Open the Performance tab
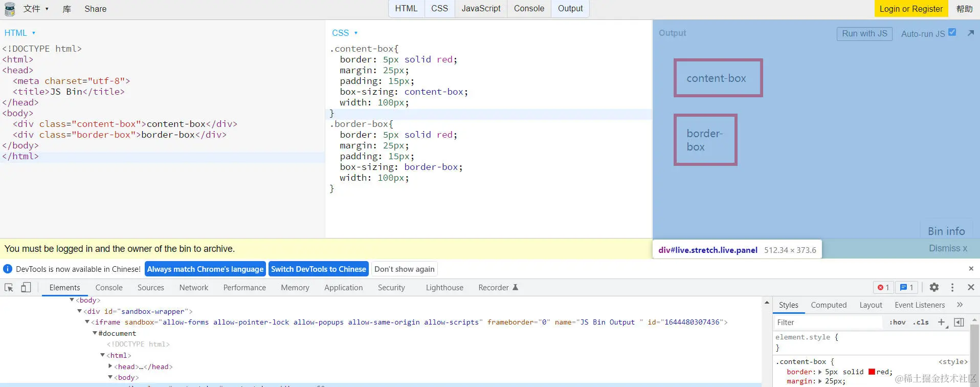 click(x=244, y=288)
